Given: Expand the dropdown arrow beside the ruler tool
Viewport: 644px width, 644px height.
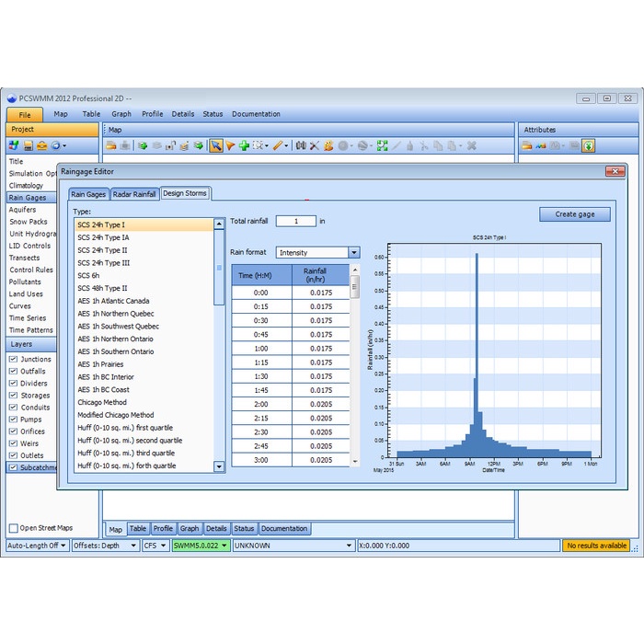Looking at the screenshot, I should 286,145.
